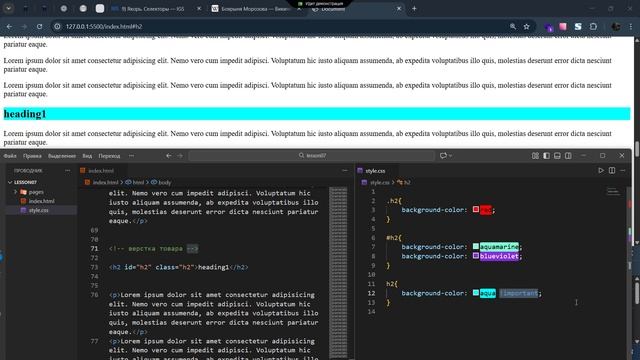Open the Вид menu

tap(87, 156)
